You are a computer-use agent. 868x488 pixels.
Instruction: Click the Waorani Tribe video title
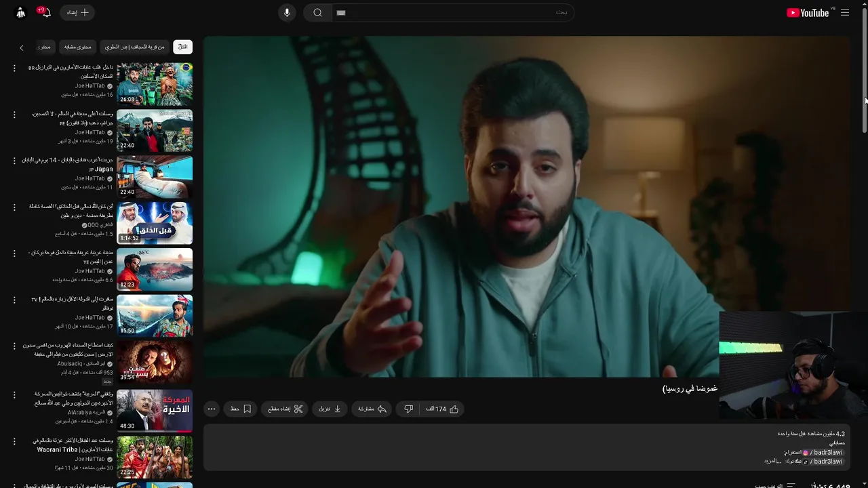click(x=73, y=445)
